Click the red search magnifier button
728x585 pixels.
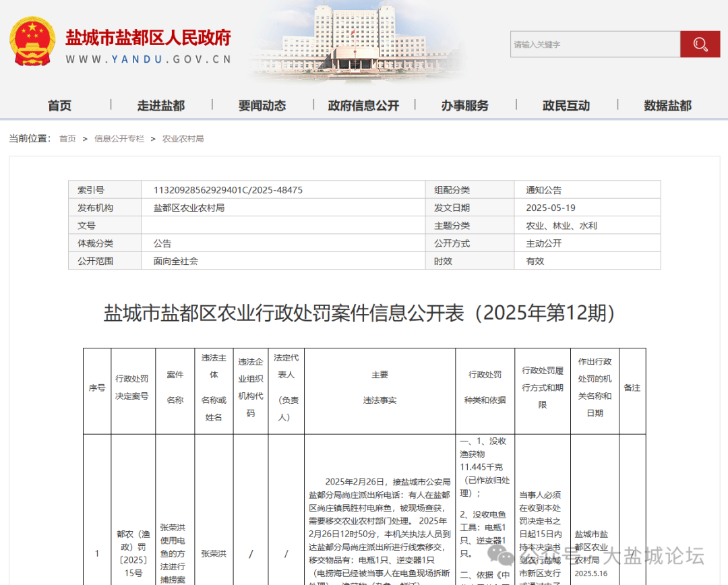[700, 44]
